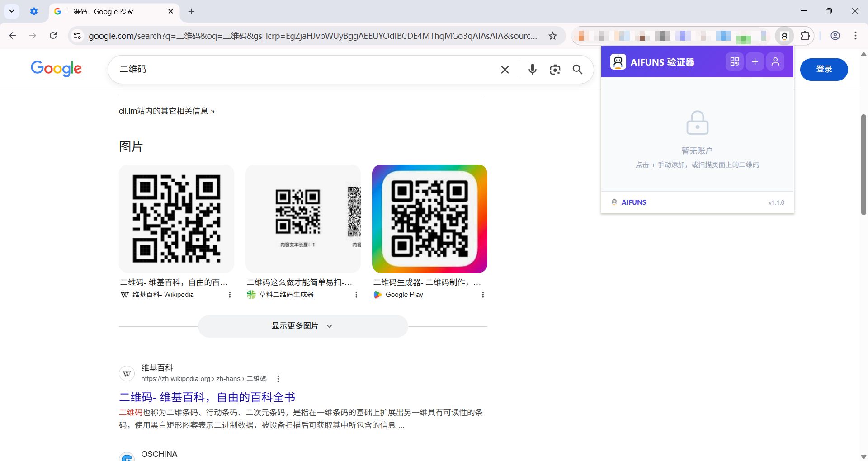
Task: Open image title 二维码这么做才能简单易扫
Action: tap(299, 282)
